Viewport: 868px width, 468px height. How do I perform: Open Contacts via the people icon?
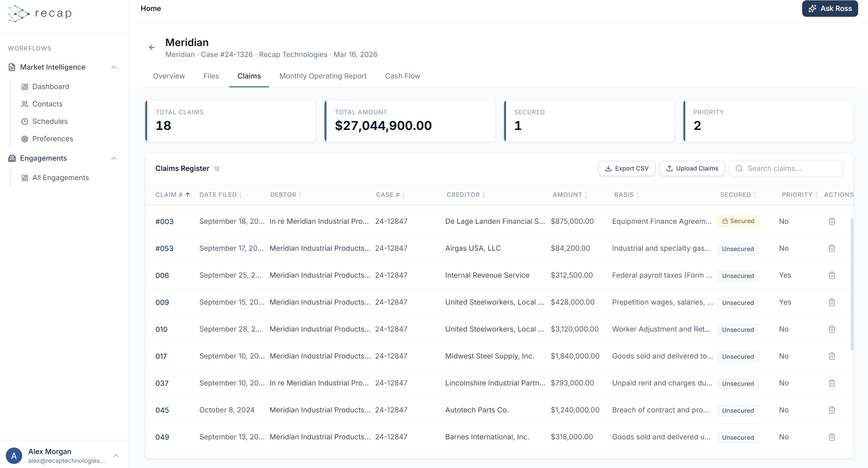pyautogui.click(x=24, y=104)
